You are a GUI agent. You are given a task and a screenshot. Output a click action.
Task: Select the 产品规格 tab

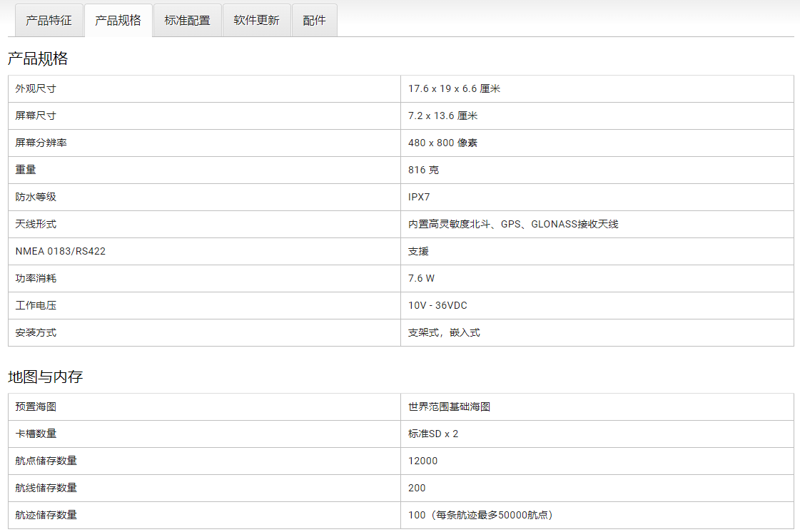[x=118, y=21]
